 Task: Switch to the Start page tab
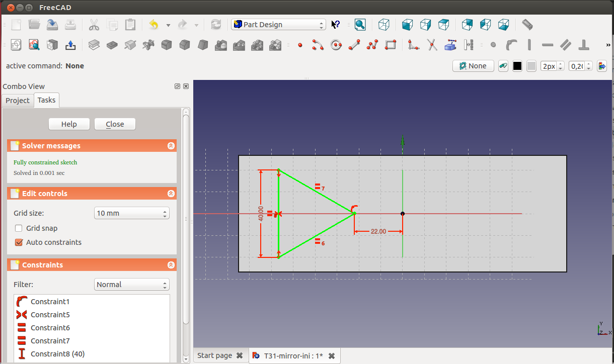pyautogui.click(x=215, y=355)
